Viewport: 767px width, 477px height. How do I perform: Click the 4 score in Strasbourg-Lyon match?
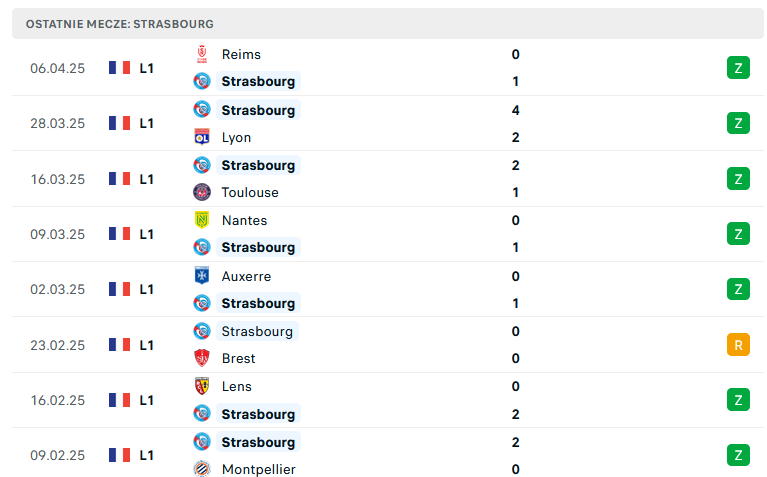(516, 110)
